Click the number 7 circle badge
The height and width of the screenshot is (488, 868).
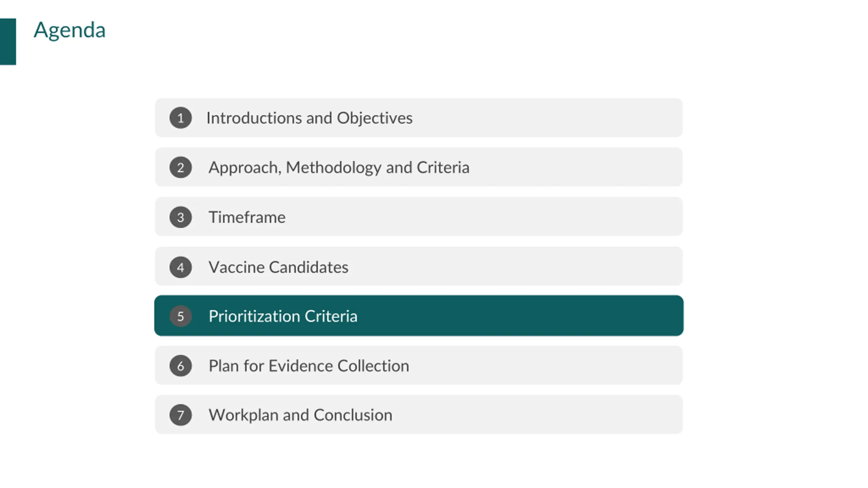click(x=180, y=415)
